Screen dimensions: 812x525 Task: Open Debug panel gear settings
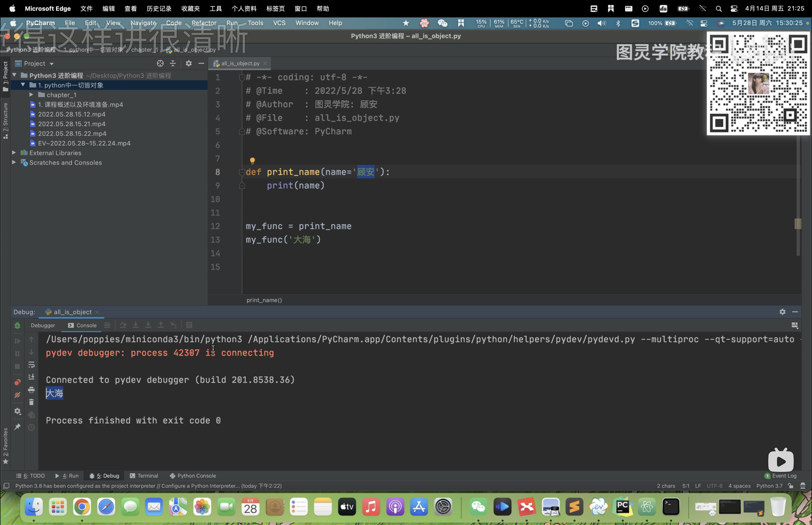(x=782, y=312)
